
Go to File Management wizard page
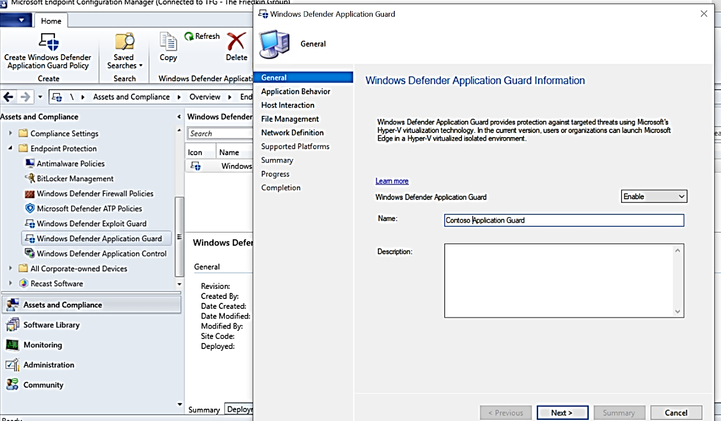coord(290,119)
